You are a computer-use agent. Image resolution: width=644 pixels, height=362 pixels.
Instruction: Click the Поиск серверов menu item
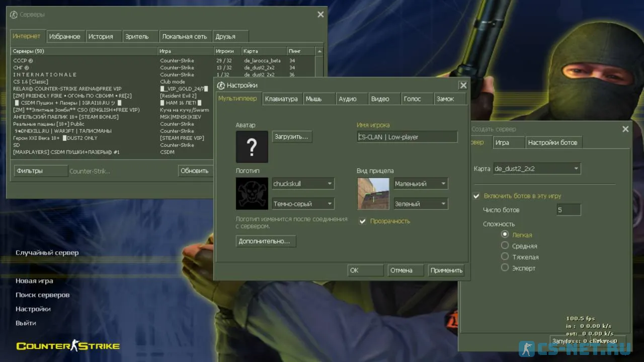coord(43,295)
